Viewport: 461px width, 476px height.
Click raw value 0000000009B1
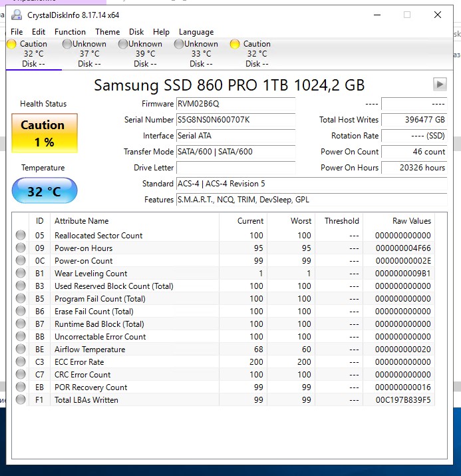coord(402,274)
